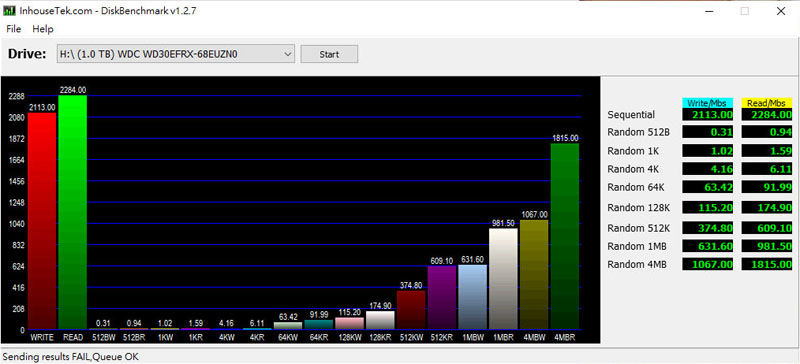Image resolution: width=800 pixels, height=364 pixels.
Task: Click the 64KW bar labeled 63.42
Action: pos(288,326)
